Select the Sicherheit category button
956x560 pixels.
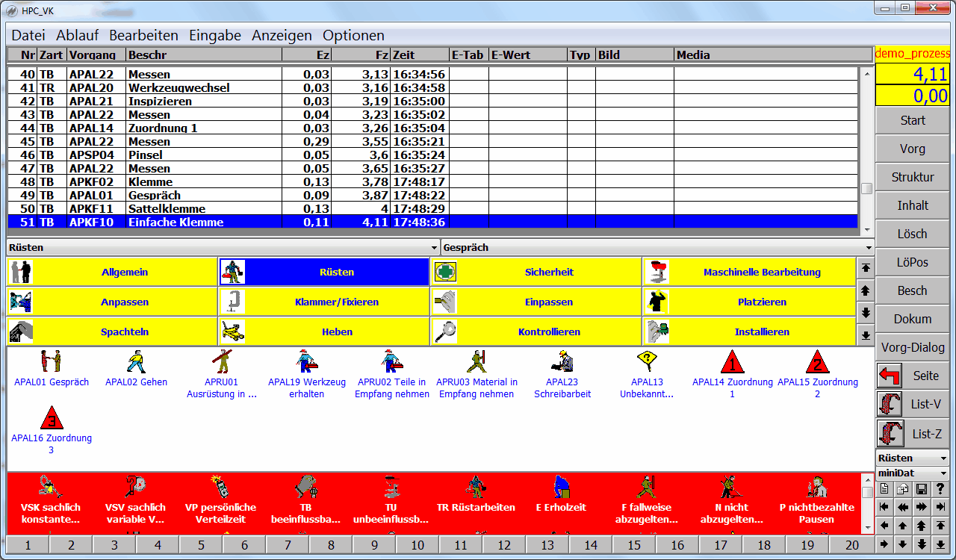(536, 272)
